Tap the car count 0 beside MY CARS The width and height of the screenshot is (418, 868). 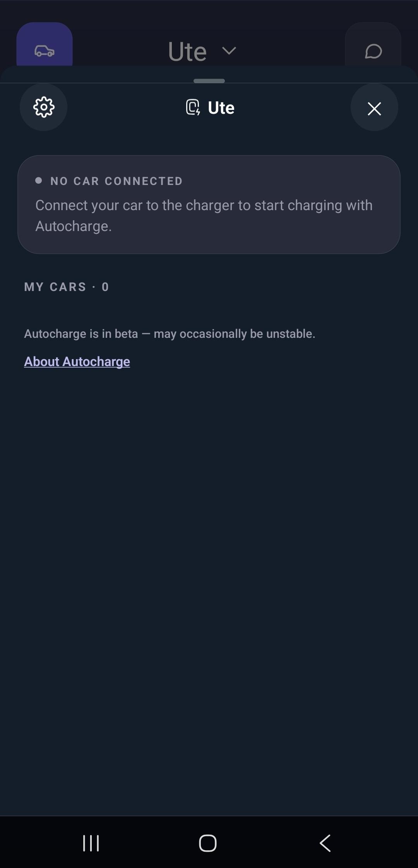[105, 287]
